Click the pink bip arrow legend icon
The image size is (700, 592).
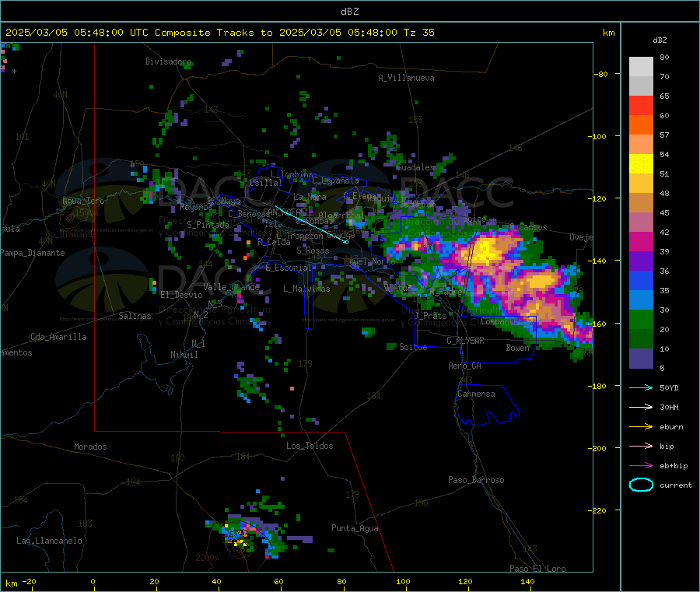point(641,446)
